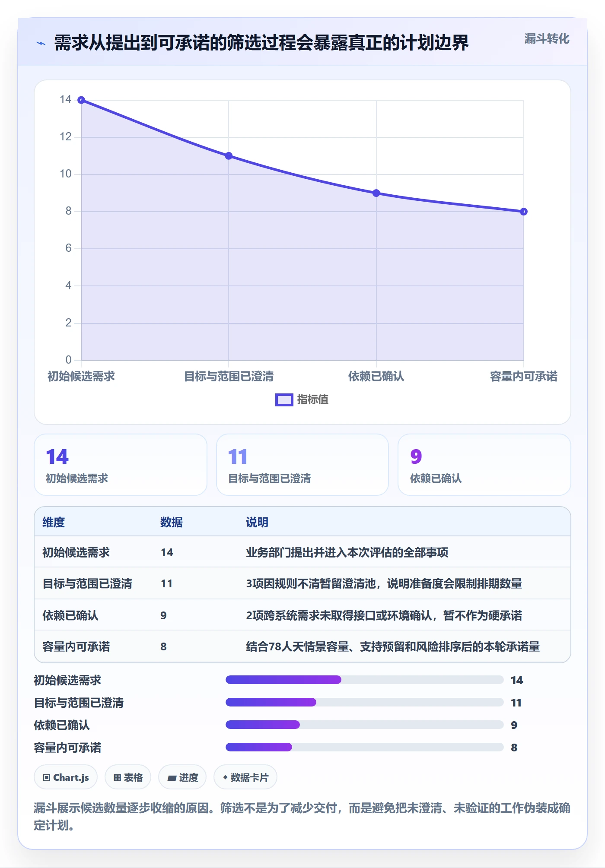Click table cell 初始候选需求

[x=76, y=552]
